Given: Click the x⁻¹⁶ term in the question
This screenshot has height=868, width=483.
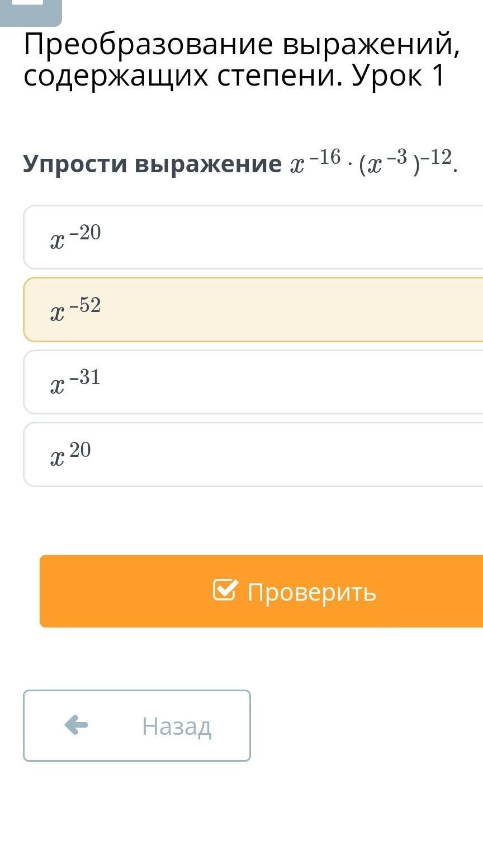Looking at the screenshot, I should point(316,162).
